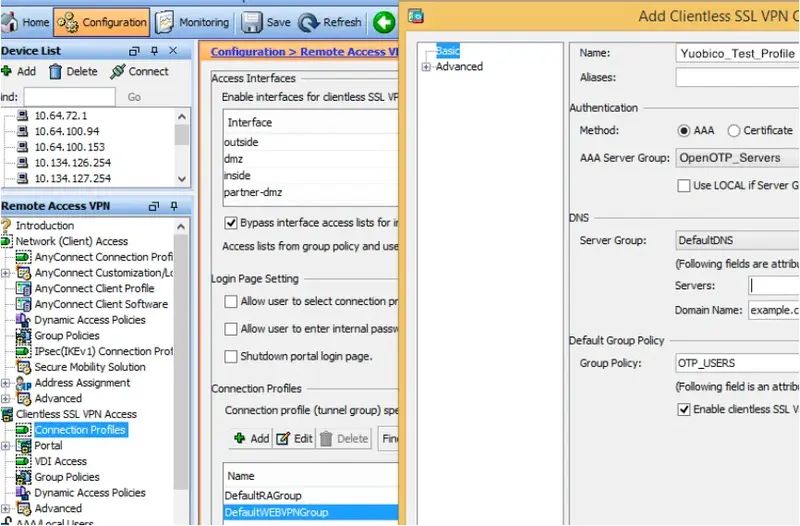Go back with green arrow button
The width and height of the screenshot is (800, 526).
tap(384, 22)
